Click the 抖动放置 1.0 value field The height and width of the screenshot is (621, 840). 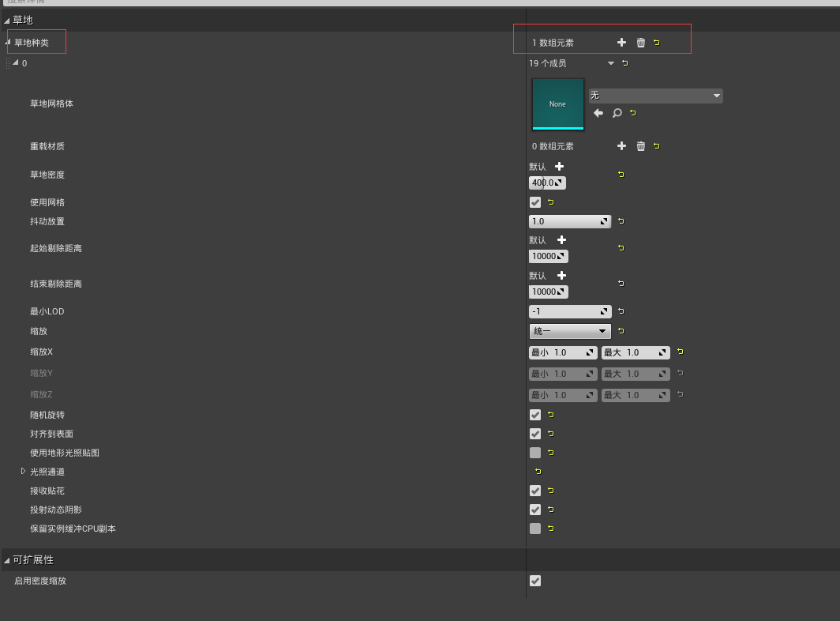point(570,221)
